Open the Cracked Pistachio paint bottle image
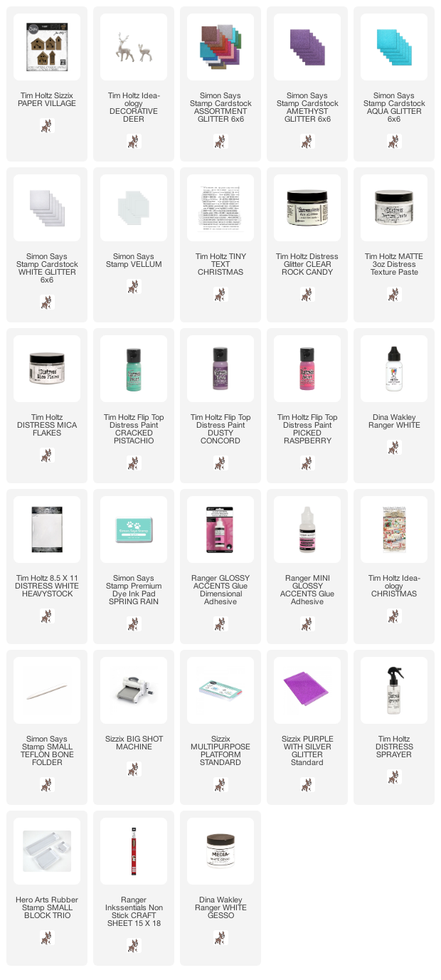This screenshot has width=441, height=980. tap(134, 369)
